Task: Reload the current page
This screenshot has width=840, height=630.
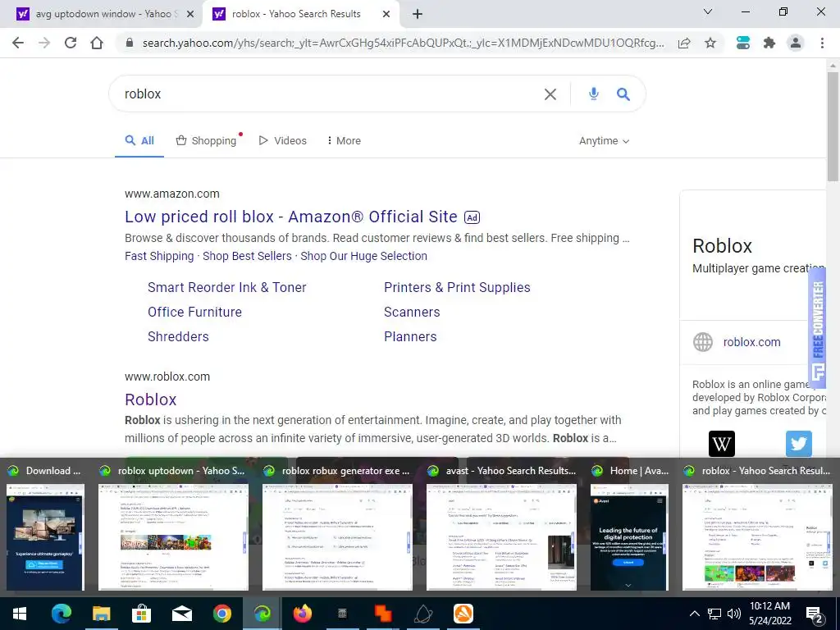Action: click(71, 43)
